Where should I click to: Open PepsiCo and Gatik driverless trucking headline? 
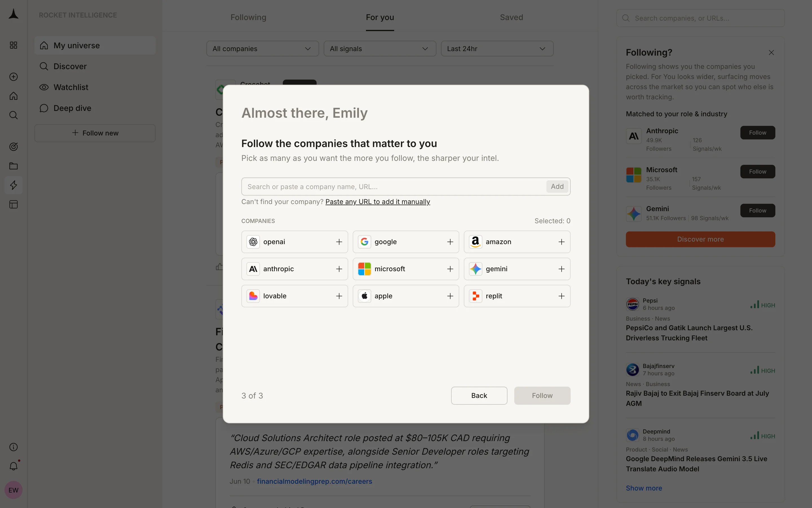pos(689,333)
